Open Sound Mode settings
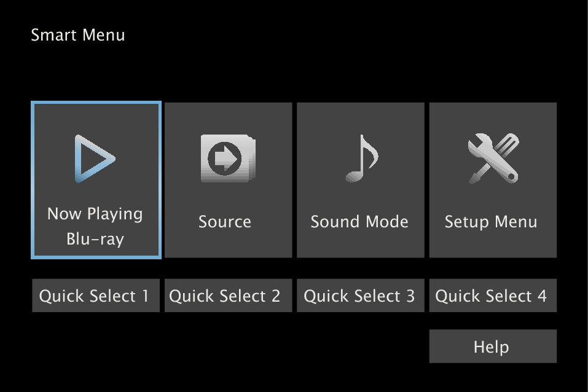Image resolution: width=588 pixels, height=392 pixels. (360, 179)
